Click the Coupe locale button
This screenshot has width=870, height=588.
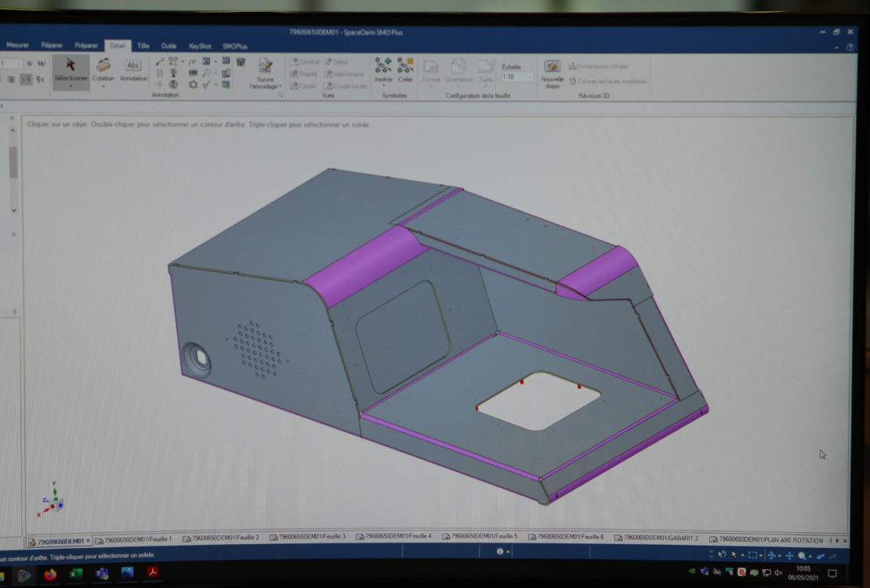pyautogui.click(x=346, y=86)
